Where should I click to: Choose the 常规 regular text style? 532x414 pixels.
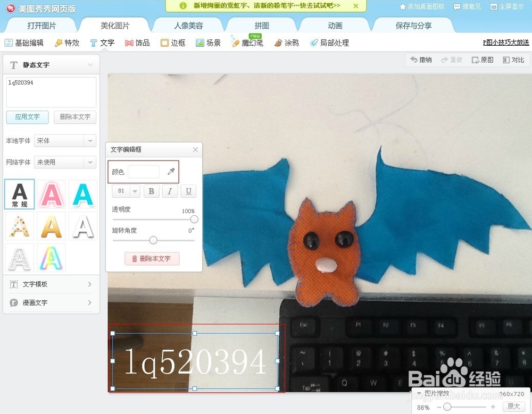coord(20,194)
